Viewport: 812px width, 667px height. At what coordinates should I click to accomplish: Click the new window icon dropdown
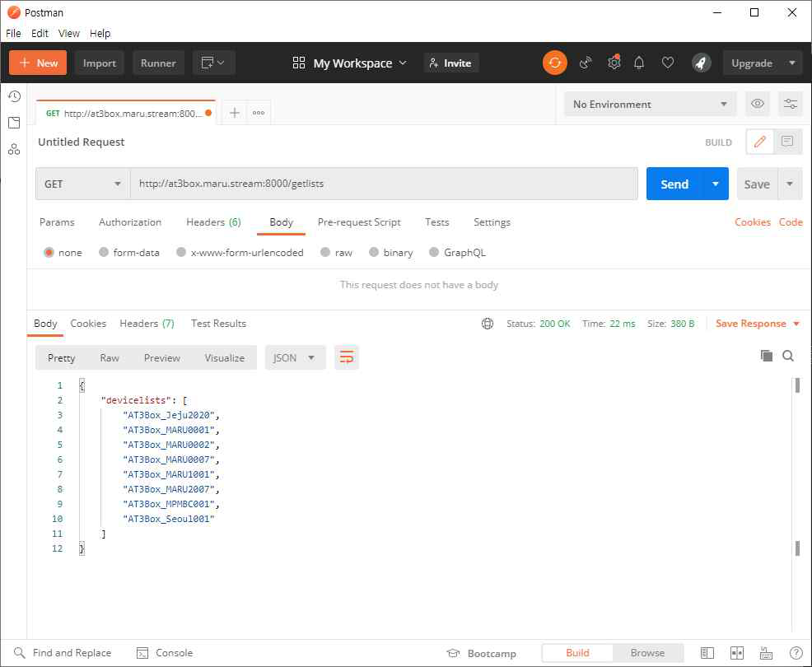[213, 63]
